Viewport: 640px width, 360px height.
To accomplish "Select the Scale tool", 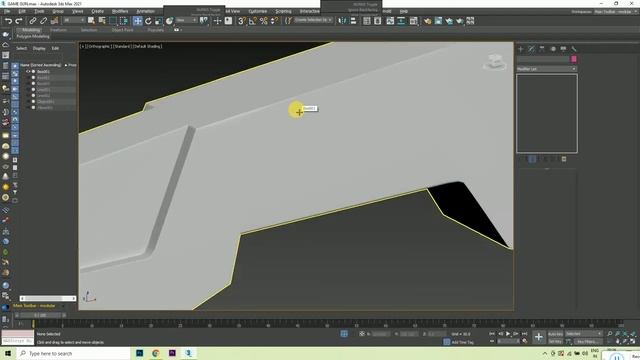I will click(x=158, y=21).
